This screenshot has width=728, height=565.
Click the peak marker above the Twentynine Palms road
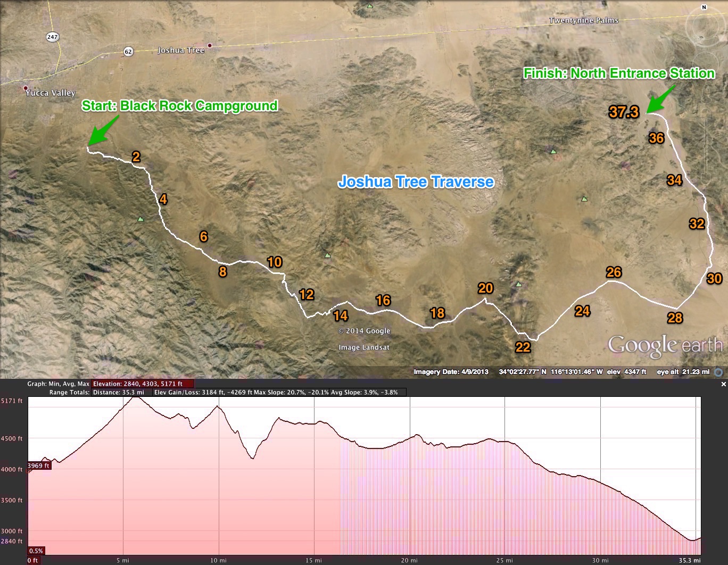pos(370,6)
